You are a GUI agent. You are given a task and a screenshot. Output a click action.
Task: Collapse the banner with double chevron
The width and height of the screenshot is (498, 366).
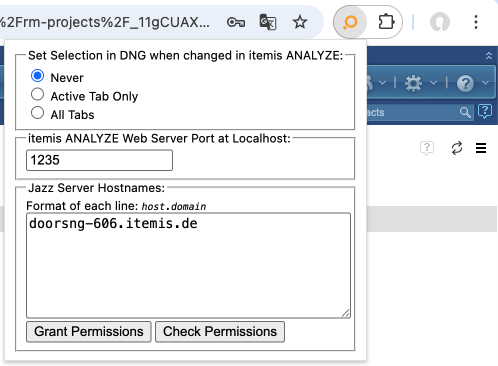[x=489, y=56]
